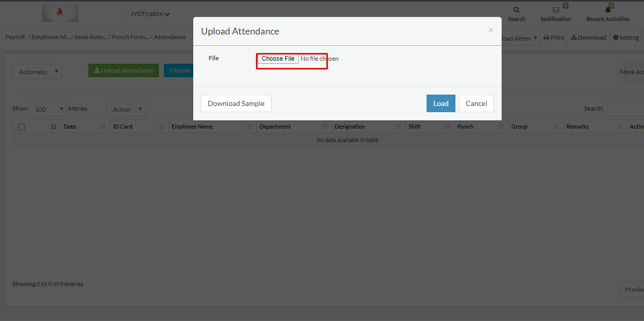Sort table by Employee Name column

213,127
